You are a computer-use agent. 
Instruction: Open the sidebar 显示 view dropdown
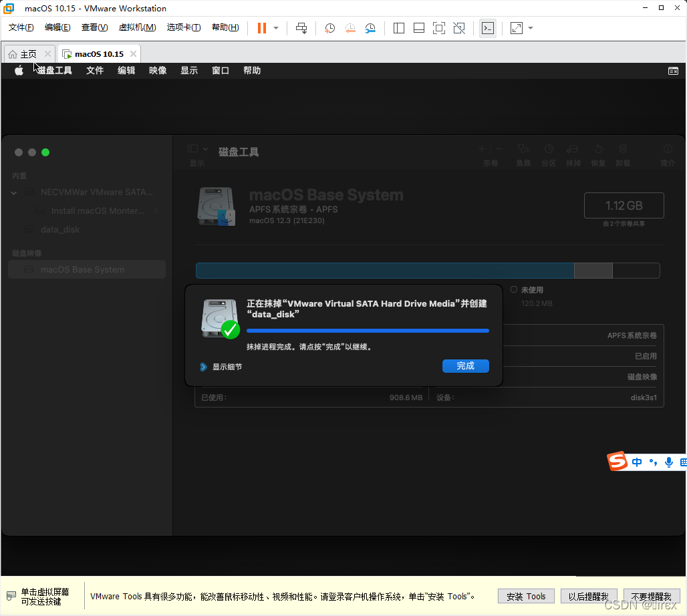197,149
